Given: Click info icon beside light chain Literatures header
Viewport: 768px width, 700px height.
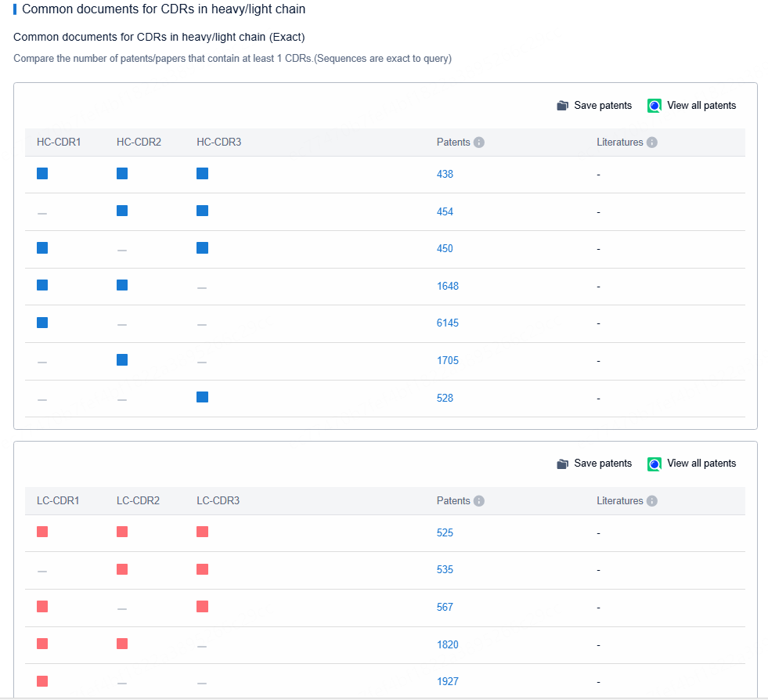Looking at the screenshot, I should click(x=652, y=501).
